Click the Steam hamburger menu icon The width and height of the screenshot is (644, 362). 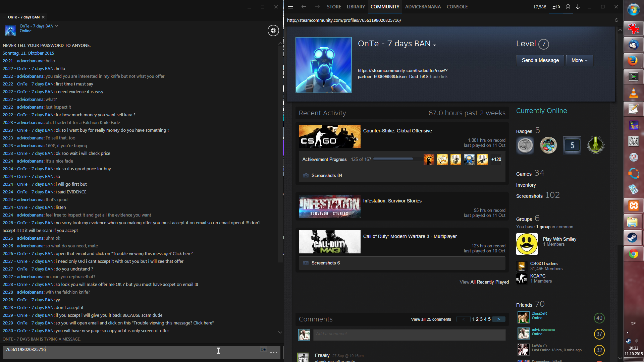(290, 7)
